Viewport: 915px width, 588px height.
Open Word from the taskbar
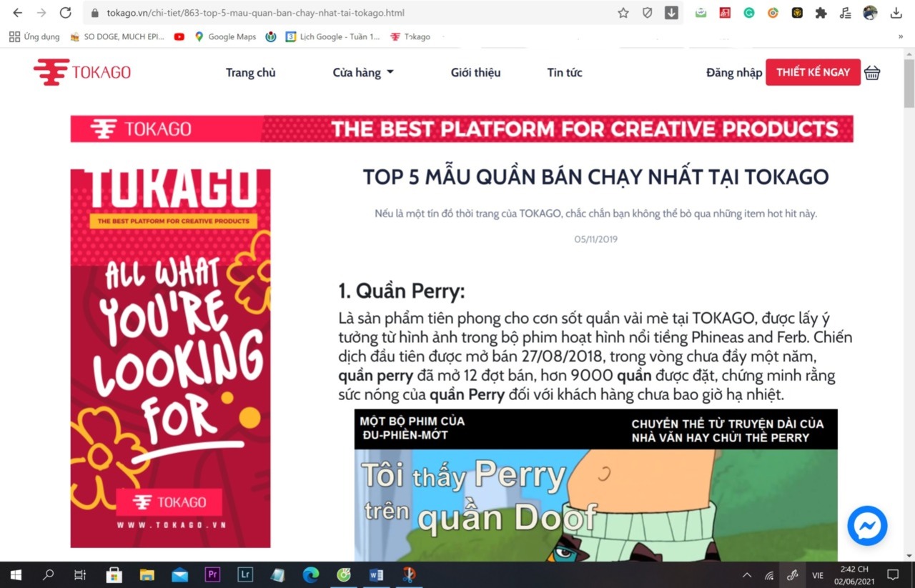click(376, 574)
